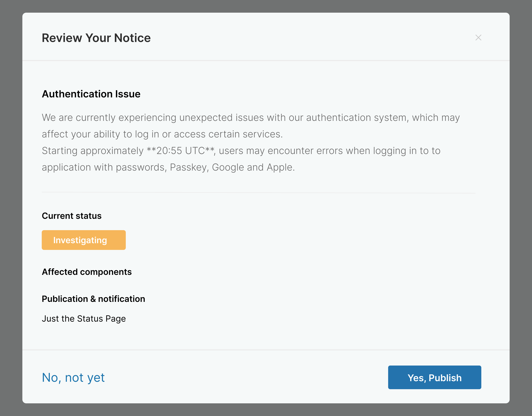Click the divider below the notice body
The image size is (532, 416).
tap(258, 192)
